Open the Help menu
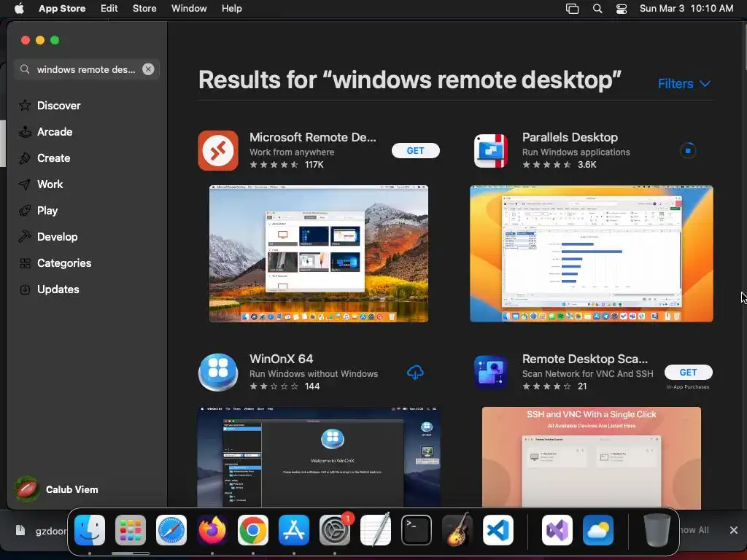The width and height of the screenshot is (747, 560). point(231,9)
